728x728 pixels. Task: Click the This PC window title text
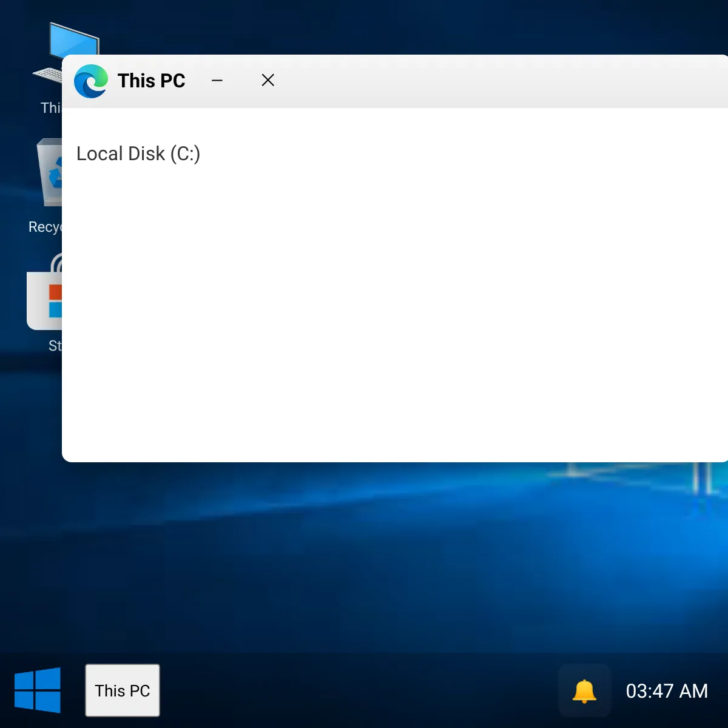152,81
